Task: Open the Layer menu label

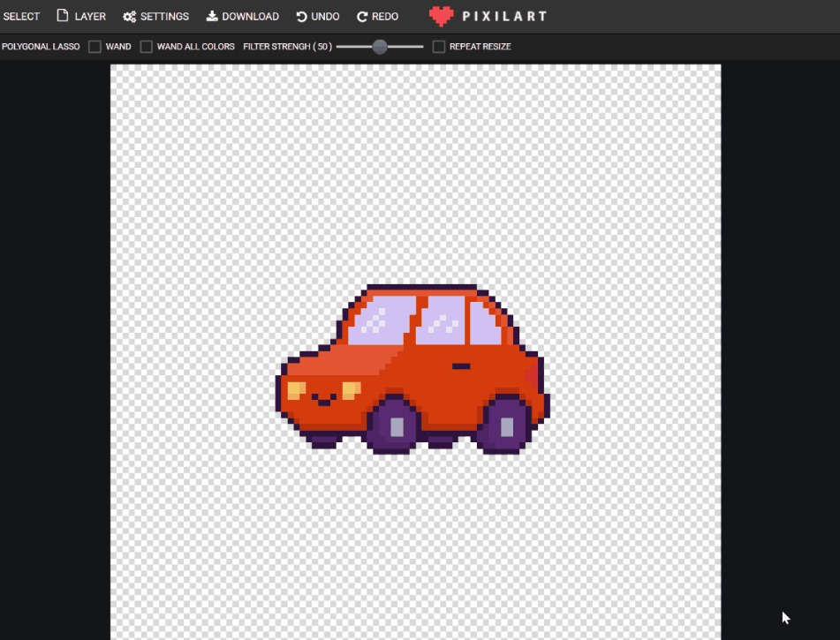Action: [90, 17]
